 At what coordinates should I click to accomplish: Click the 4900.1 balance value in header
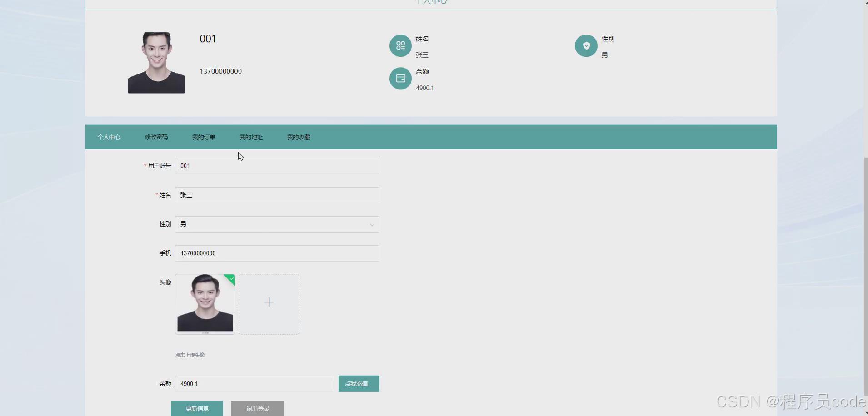(x=425, y=88)
